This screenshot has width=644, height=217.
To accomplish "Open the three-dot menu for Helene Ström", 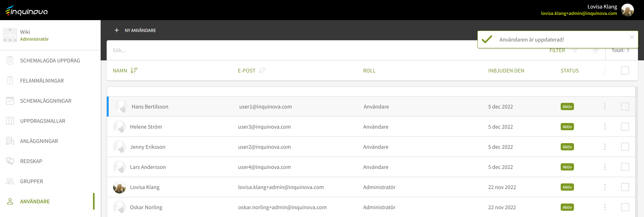I will 605,127.
